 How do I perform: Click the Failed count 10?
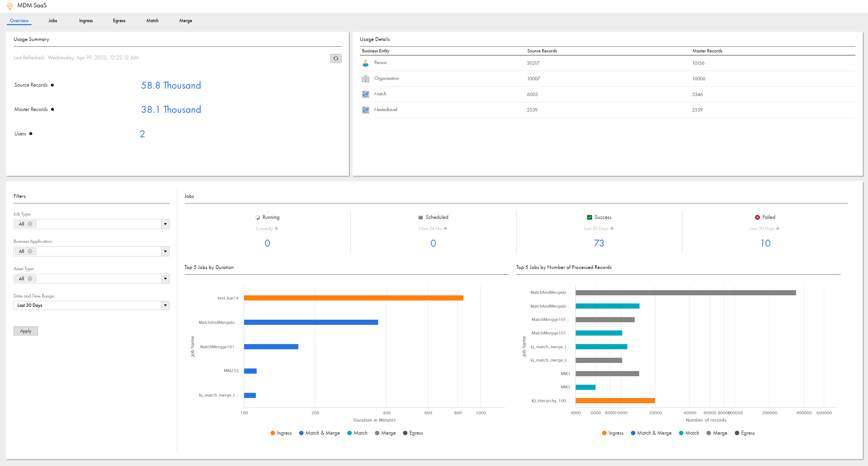pos(765,243)
